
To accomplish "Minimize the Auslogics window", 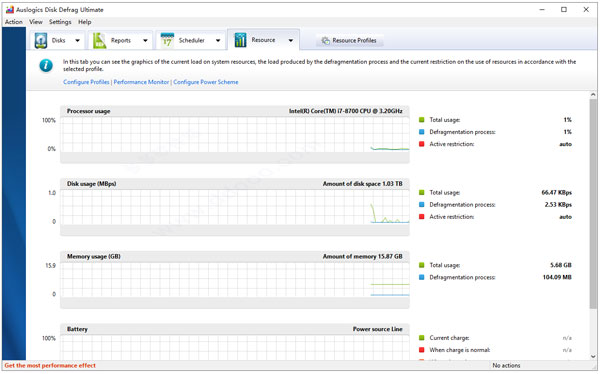I will (x=542, y=10).
